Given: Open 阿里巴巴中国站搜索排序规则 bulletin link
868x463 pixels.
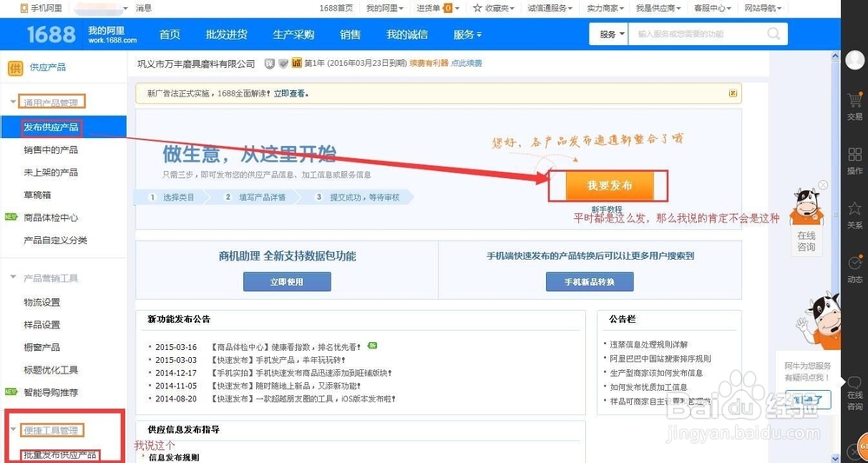Looking at the screenshot, I should [661, 359].
